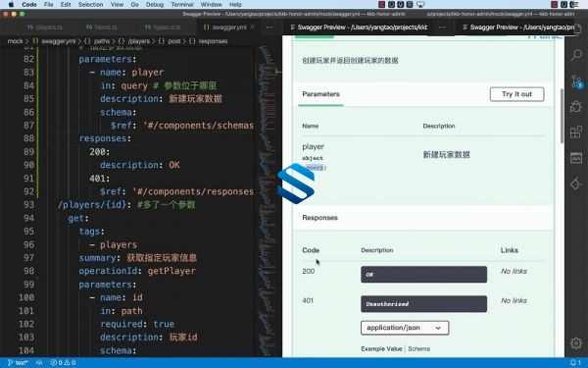The image size is (588, 368).
Task: Switch to the heroes.ts tab
Action: tap(101, 27)
